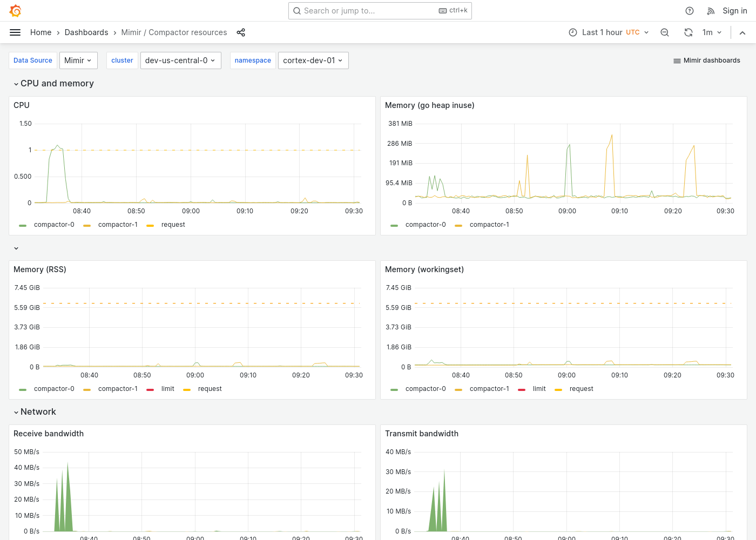Click compactor-1 yellow color marker in heap memory legend
This screenshot has width=756, height=540.
click(x=458, y=224)
